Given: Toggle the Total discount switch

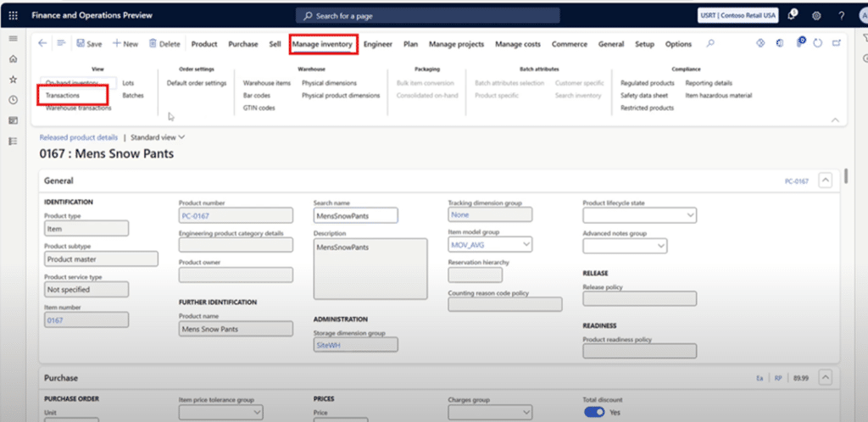Looking at the screenshot, I should tap(594, 413).
